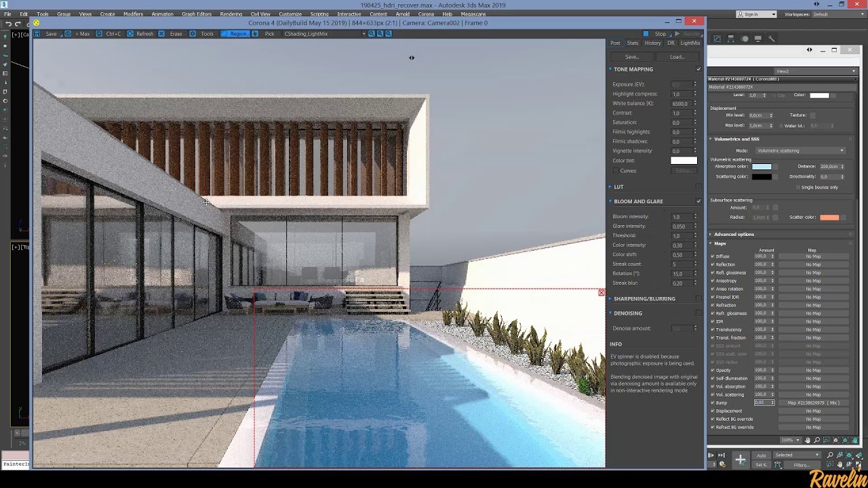Click the Save icon in Corona frame buffer
This screenshot has height=488, width=868.
(x=37, y=34)
